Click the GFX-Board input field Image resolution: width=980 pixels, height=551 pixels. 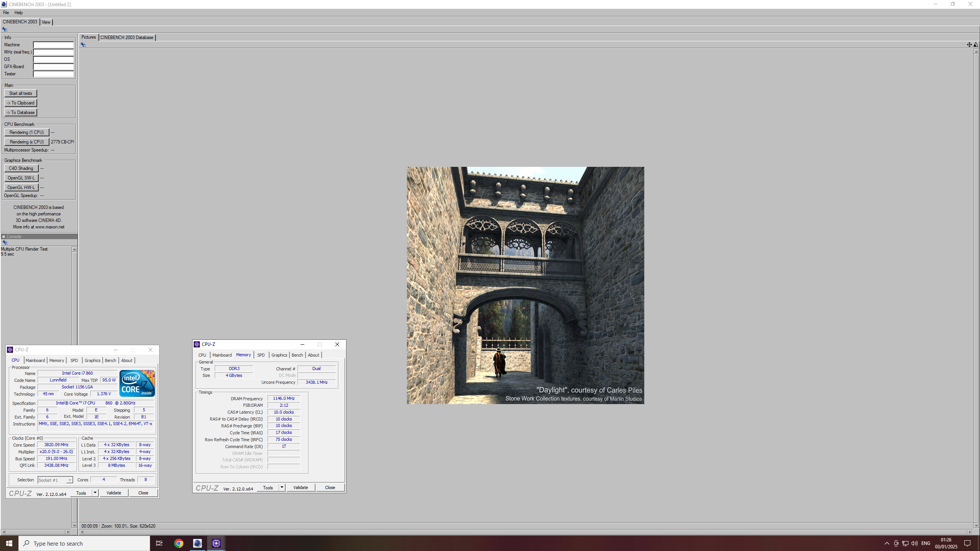pyautogui.click(x=53, y=67)
